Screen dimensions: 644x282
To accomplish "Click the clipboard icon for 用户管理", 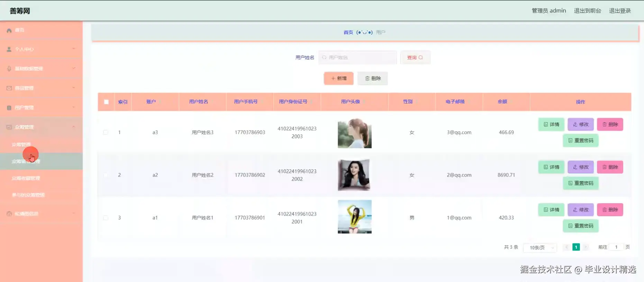I will pos(9,108).
